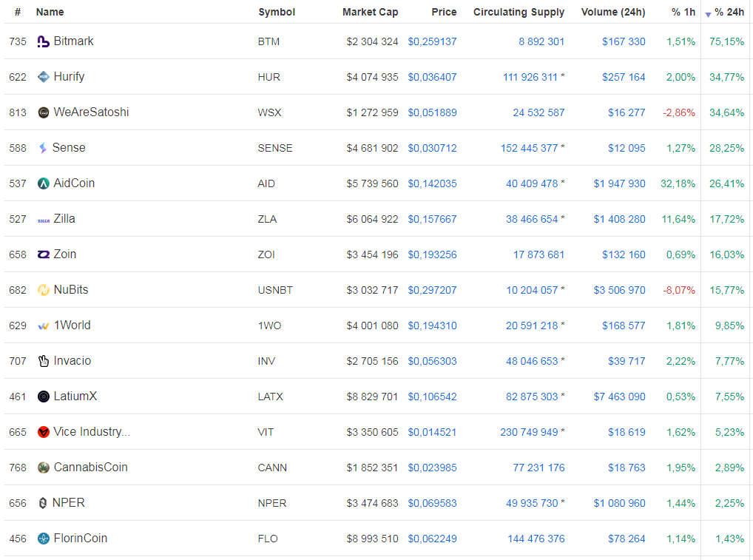Sort table by % 24h column header
The height and width of the screenshot is (560, 753).
pyautogui.click(x=729, y=12)
